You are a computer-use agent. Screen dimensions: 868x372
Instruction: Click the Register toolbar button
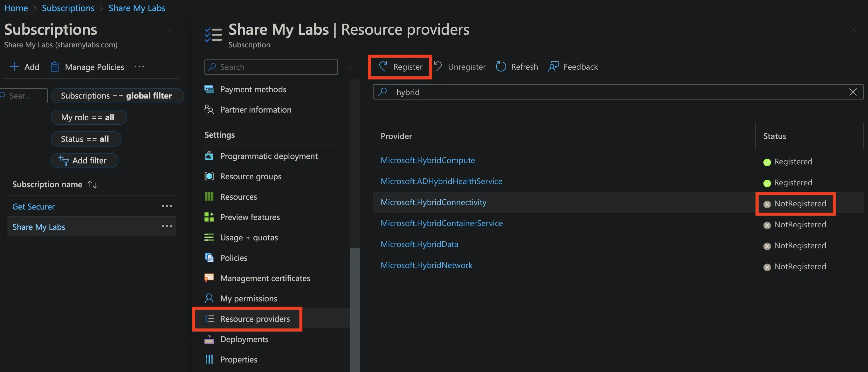coord(400,67)
